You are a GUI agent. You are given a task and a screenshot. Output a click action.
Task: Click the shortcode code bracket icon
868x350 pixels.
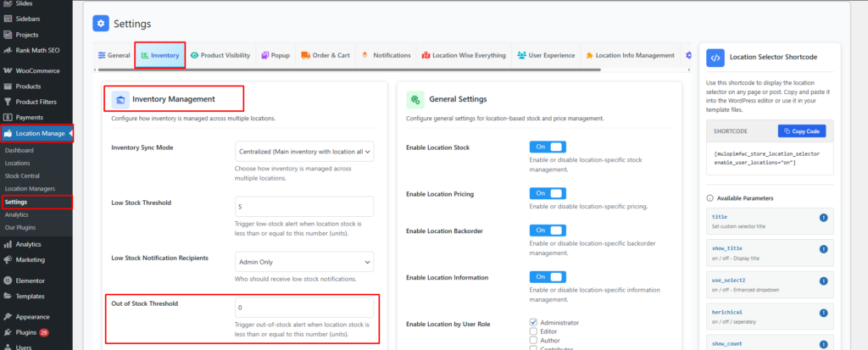715,58
